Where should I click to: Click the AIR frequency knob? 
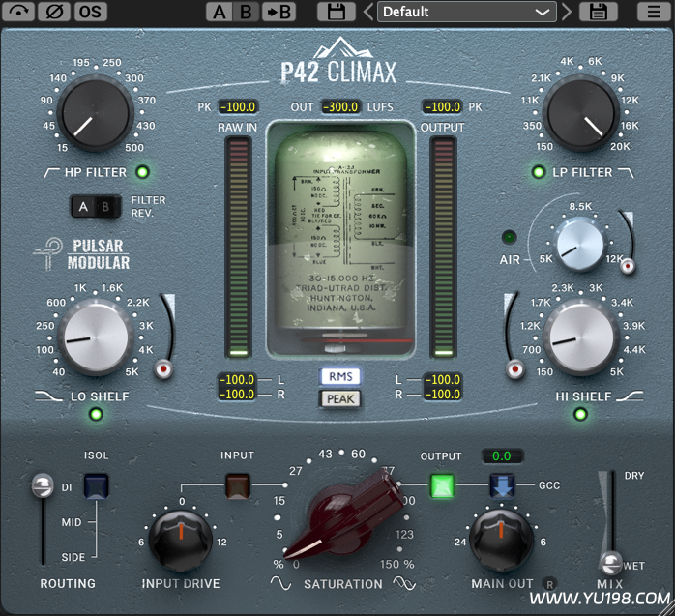pos(580,244)
